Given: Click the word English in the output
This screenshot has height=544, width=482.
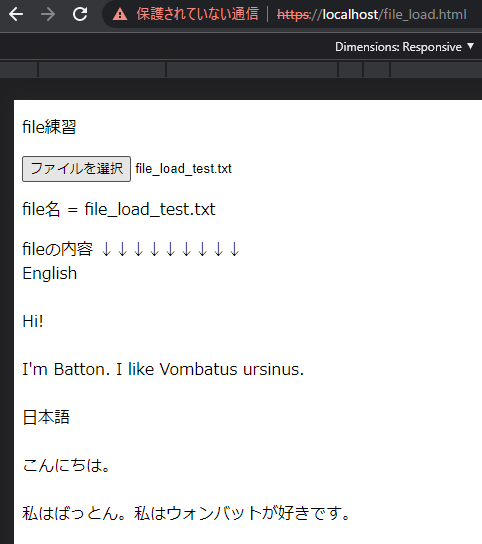Looking at the screenshot, I should [50, 273].
